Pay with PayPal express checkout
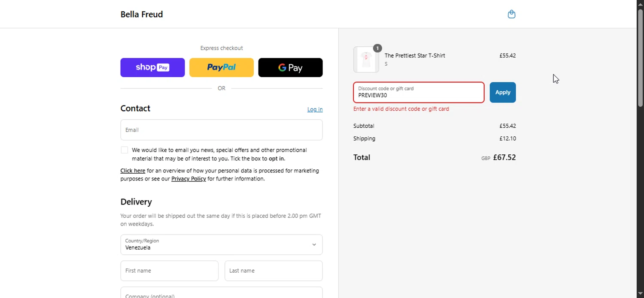Image resolution: width=644 pixels, height=298 pixels. coord(222,67)
